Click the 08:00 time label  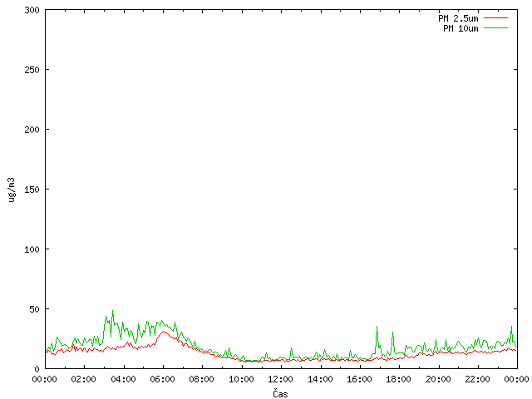click(202, 379)
